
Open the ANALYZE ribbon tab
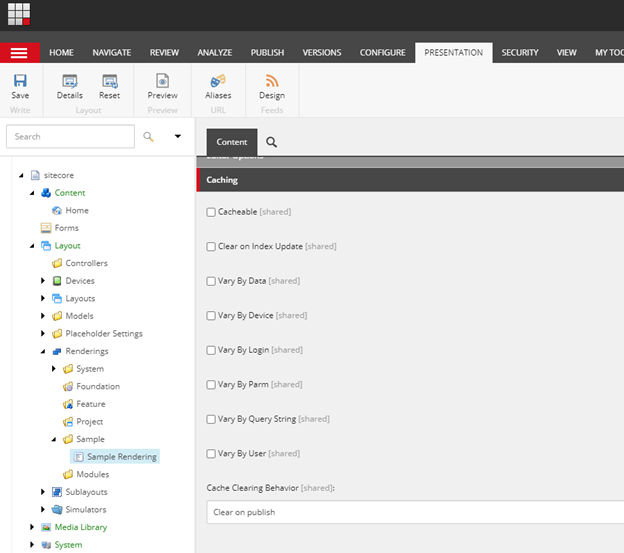pyautogui.click(x=215, y=53)
